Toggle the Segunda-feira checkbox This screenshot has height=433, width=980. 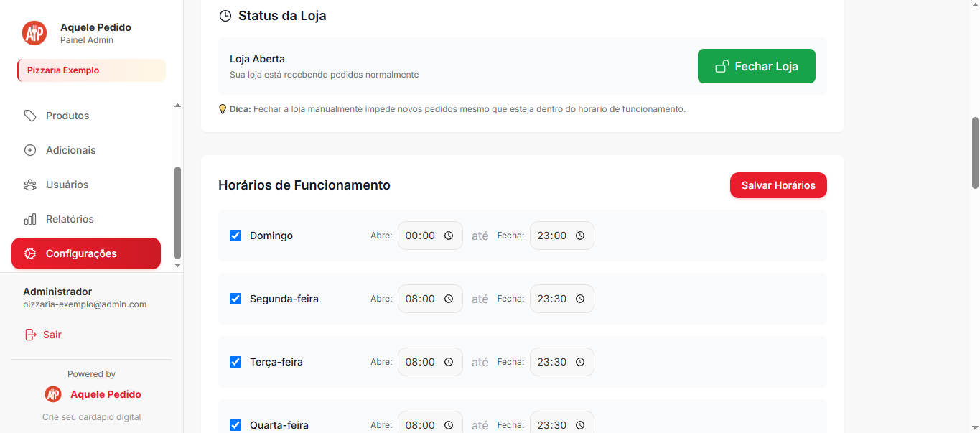tap(235, 299)
